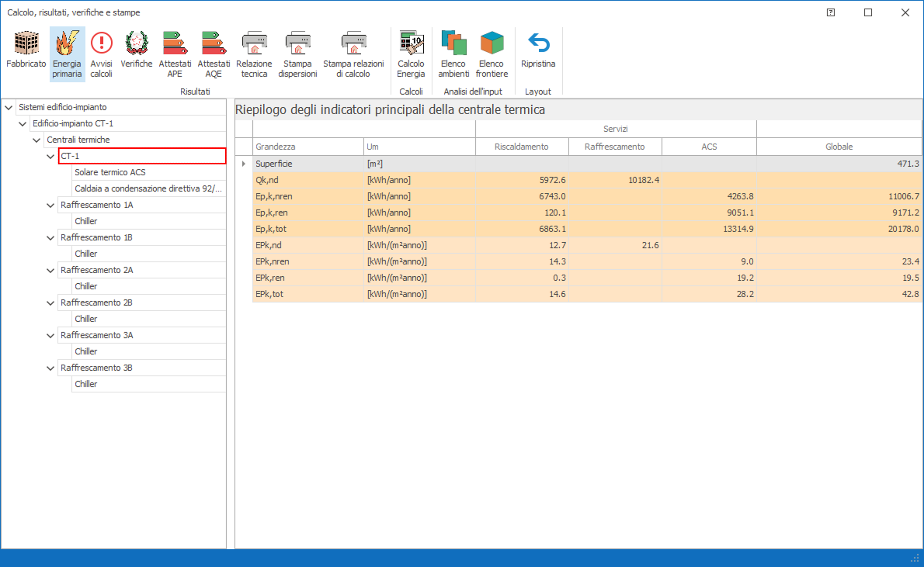Select Solare termico ACS tree item
Image resolution: width=924 pixels, height=567 pixels.
coord(110,173)
